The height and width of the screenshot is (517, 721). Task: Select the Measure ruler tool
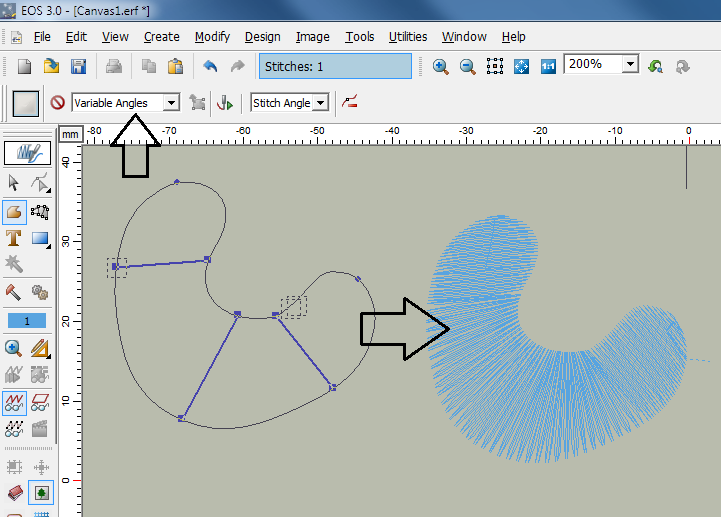tap(40, 349)
